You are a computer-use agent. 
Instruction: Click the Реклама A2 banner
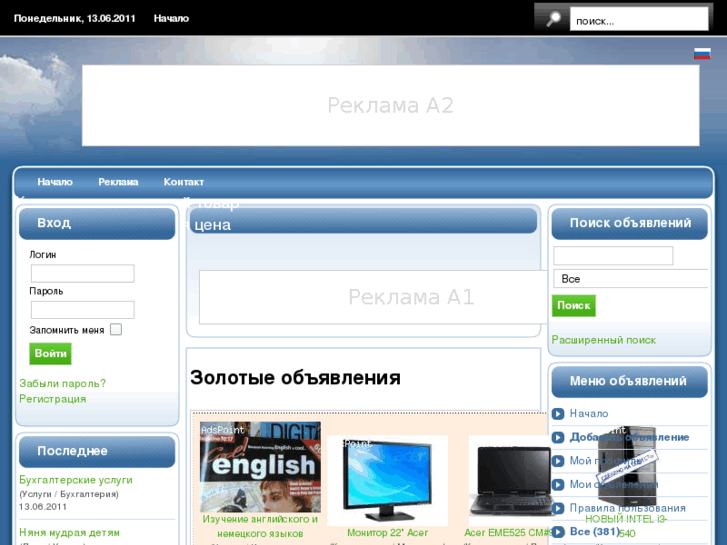coord(390,106)
